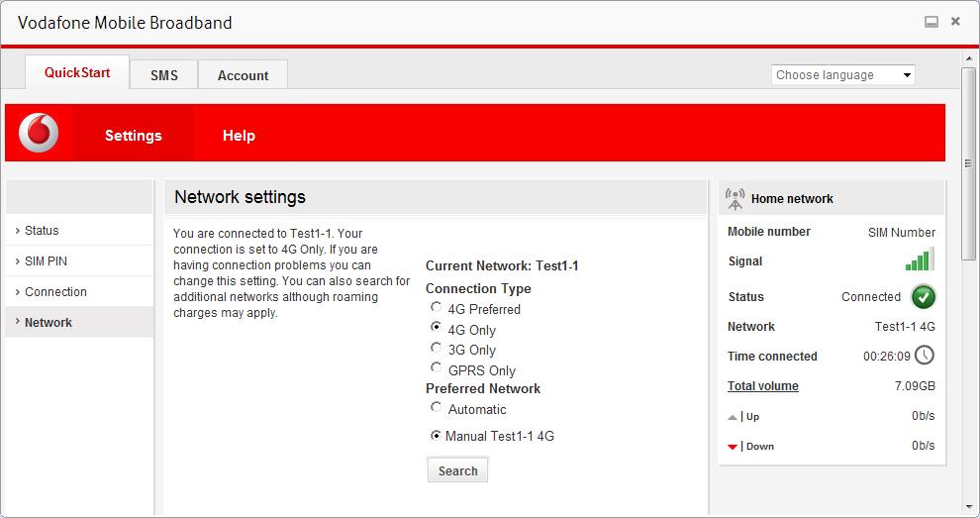The height and width of the screenshot is (518, 980).
Task: Select the Network sidebar section
Action: tap(79, 322)
